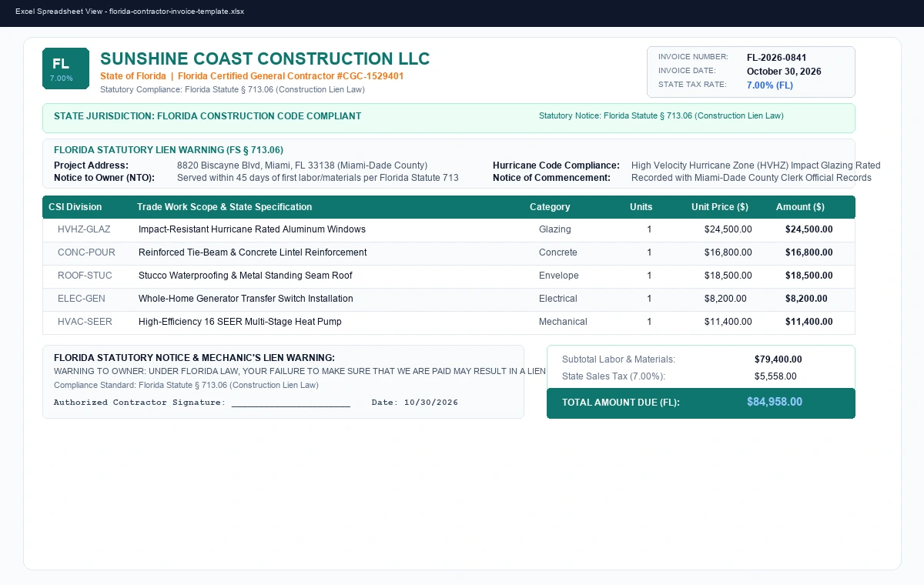Click the contractor license #CGC-1529401 line
This screenshot has height=585, width=924.
pyautogui.click(x=252, y=76)
